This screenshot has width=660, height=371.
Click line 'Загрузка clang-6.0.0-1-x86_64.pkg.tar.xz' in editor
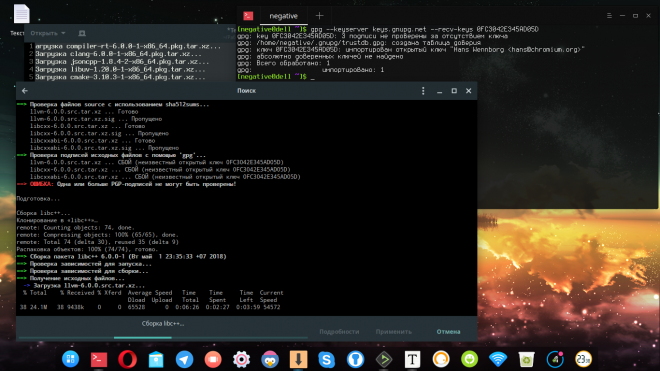click(x=118, y=54)
